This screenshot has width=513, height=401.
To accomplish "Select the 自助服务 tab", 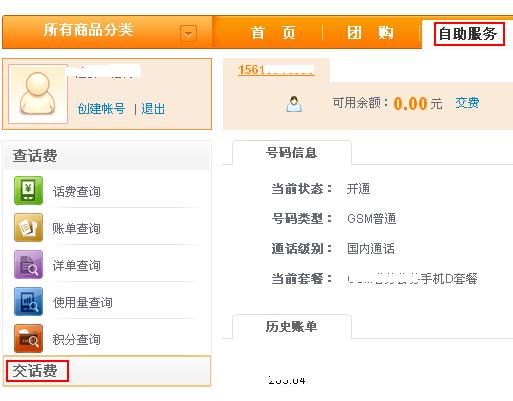I will (468, 34).
